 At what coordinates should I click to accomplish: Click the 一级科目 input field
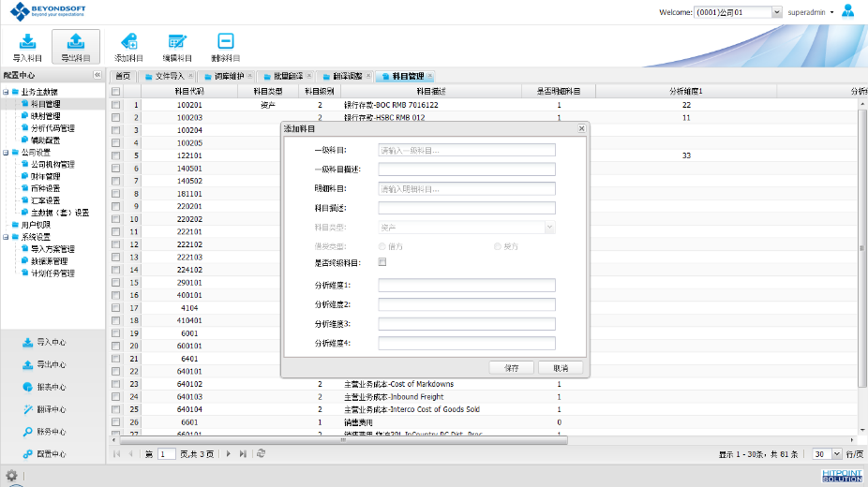coord(466,150)
